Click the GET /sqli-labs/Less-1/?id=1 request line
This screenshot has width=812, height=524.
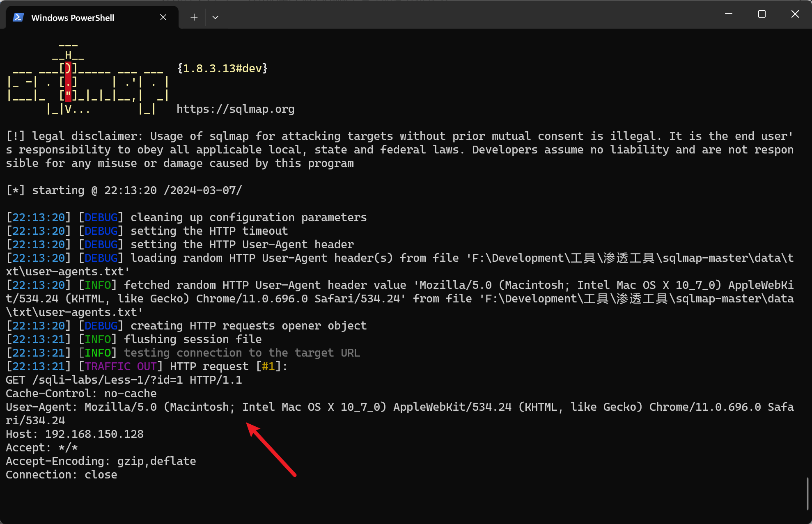(x=124, y=380)
